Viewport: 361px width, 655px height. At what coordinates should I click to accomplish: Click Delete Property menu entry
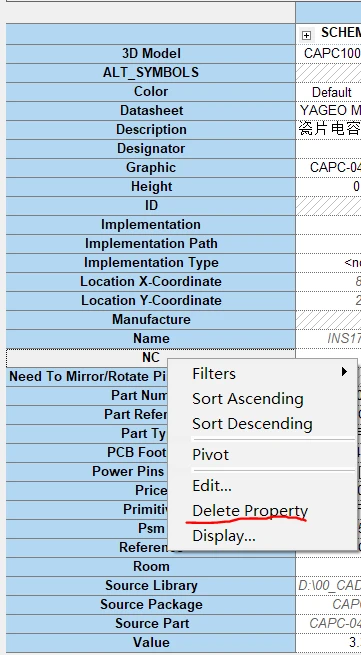pyautogui.click(x=250, y=511)
